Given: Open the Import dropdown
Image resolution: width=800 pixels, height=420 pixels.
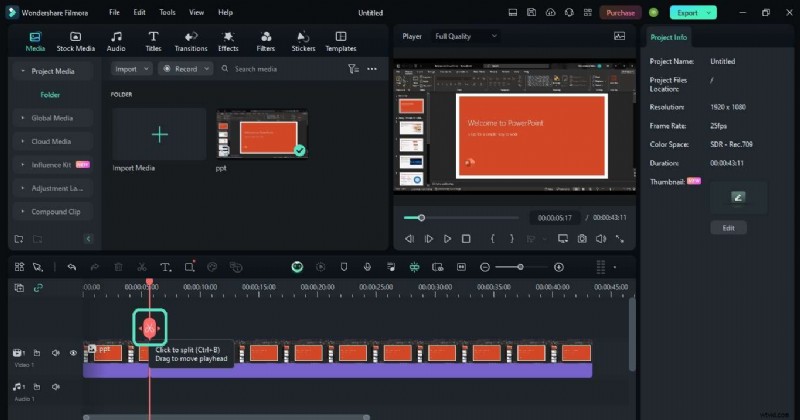Looking at the screenshot, I should 132,69.
